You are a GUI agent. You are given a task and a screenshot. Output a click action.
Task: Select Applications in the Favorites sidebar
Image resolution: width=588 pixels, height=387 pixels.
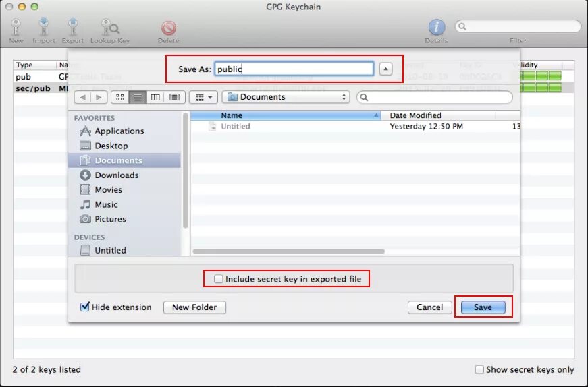(124, 131)
